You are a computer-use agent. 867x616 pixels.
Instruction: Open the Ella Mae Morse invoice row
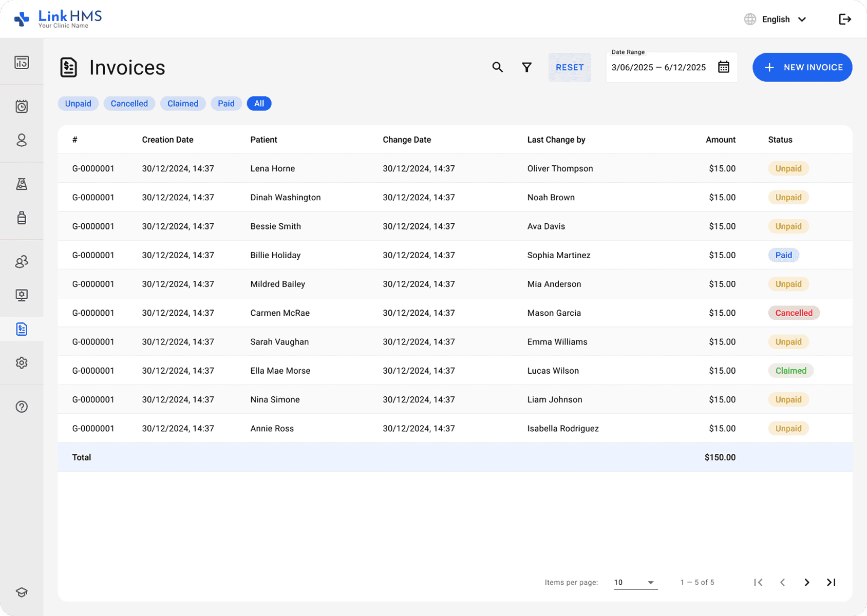[455, 371]
